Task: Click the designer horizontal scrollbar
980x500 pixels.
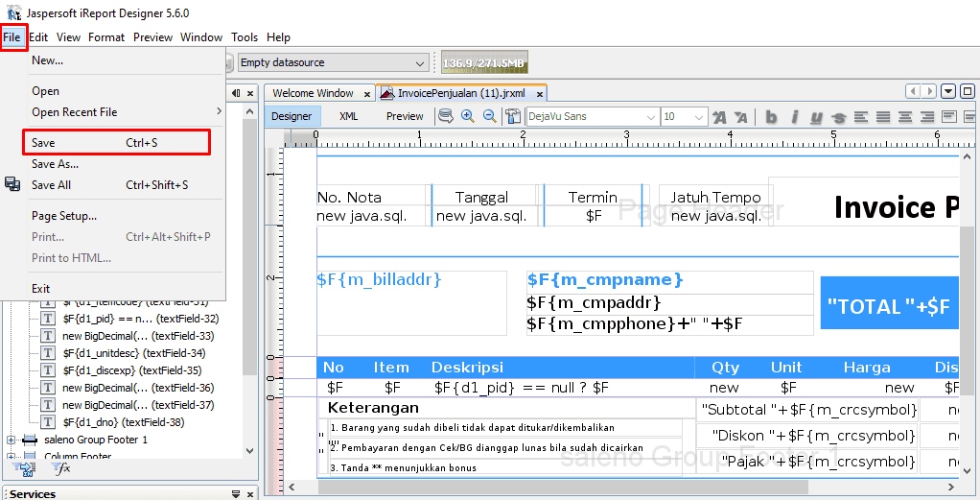Action: [x=563, y=487]
